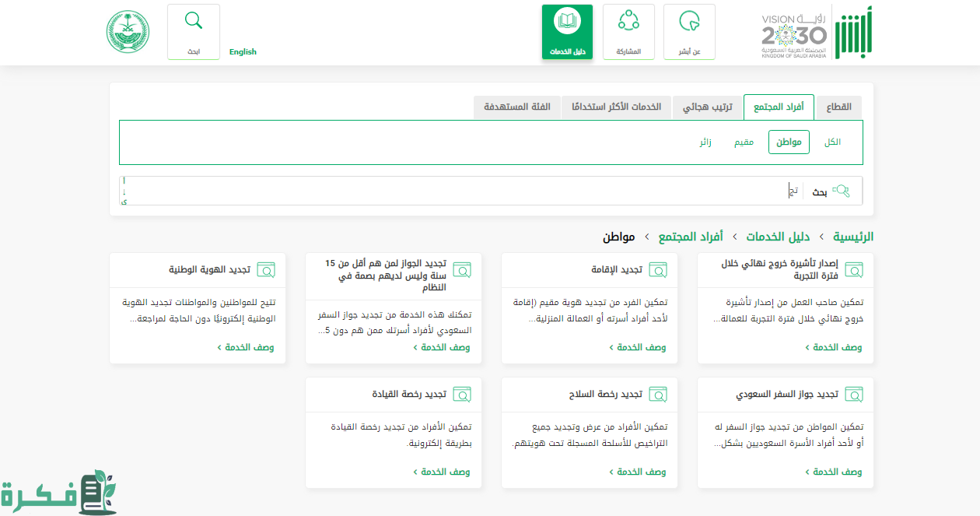This screenshot has width=980, height=516.
Task: Select the مقيم resident filter option
Action: coord(744,142)
